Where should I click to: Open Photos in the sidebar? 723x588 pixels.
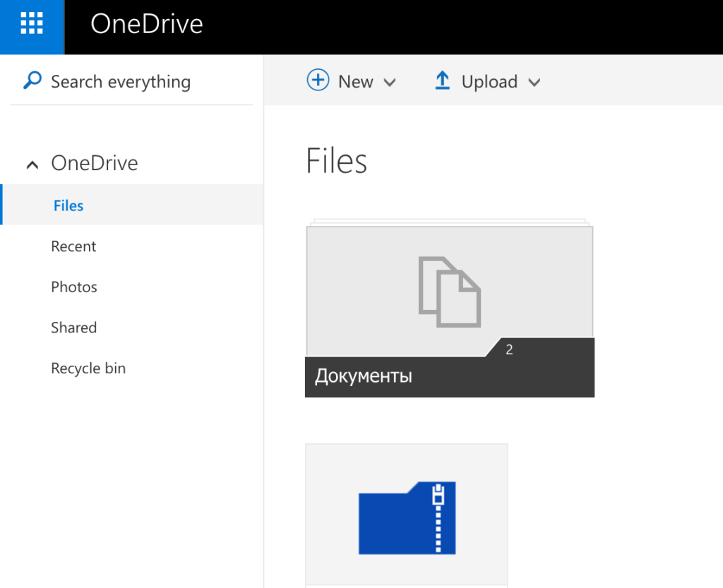click(x=74, y=287)
